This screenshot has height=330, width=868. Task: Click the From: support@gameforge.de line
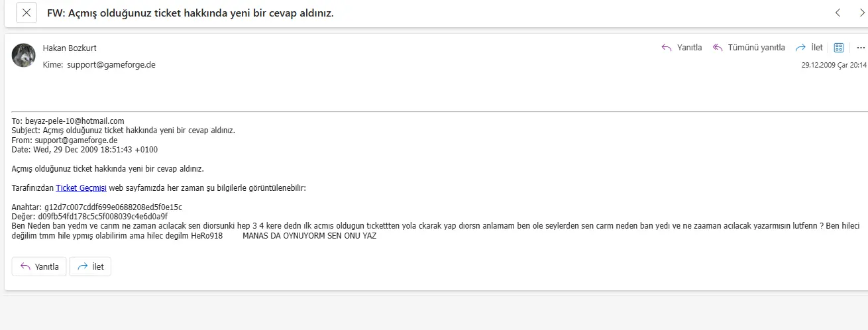65,140
